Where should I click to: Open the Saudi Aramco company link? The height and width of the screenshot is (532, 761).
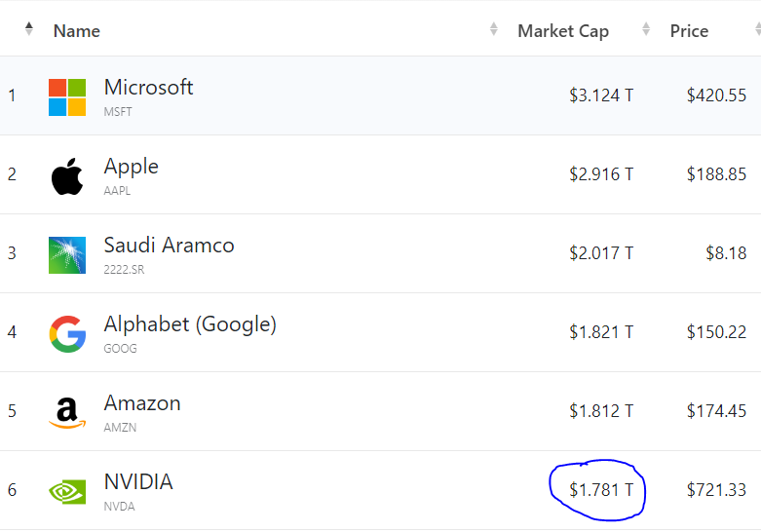tap(169, 246)
